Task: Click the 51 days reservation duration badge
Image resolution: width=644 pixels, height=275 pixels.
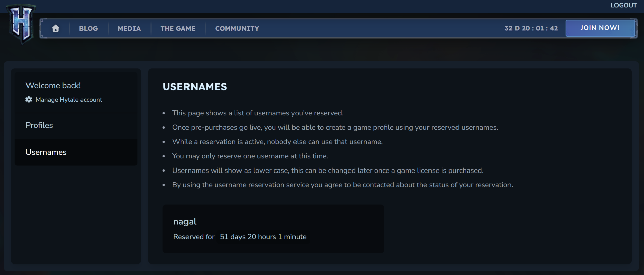Action: [x=263, y=237]
